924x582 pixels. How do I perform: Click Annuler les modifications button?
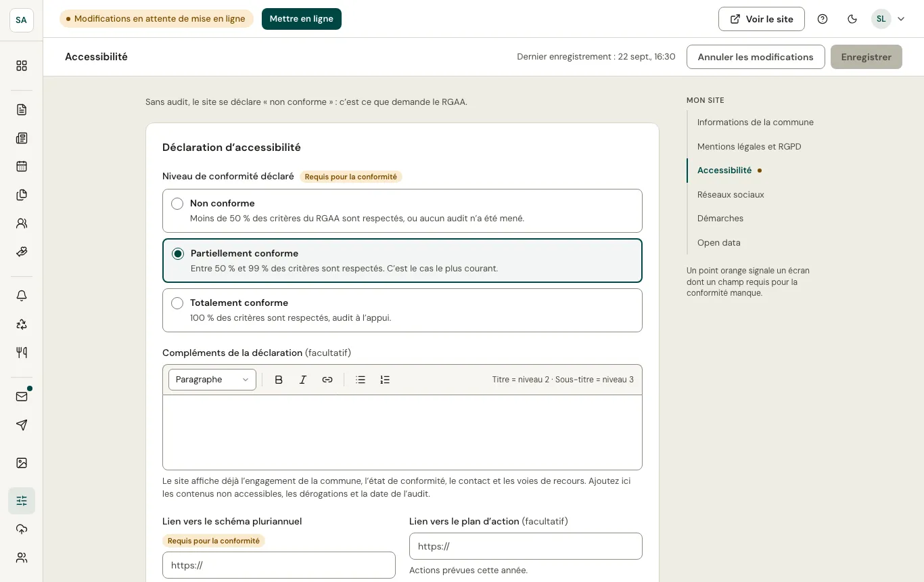click(x=756, y=57)
